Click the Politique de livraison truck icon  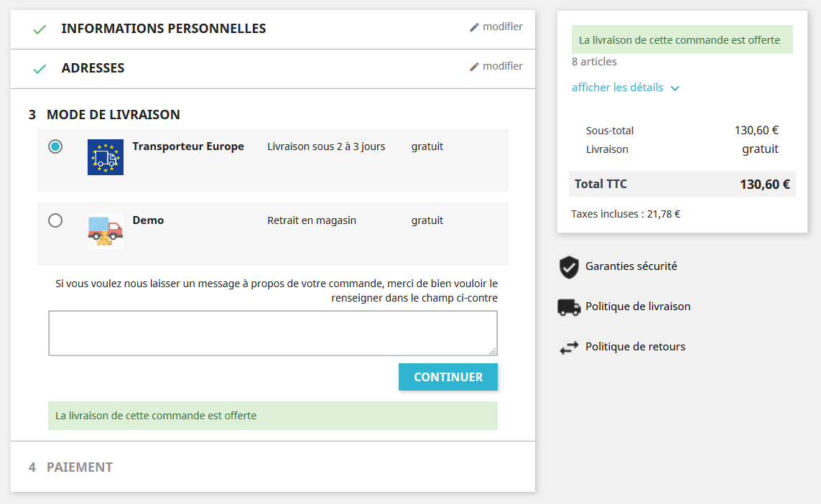569,307
